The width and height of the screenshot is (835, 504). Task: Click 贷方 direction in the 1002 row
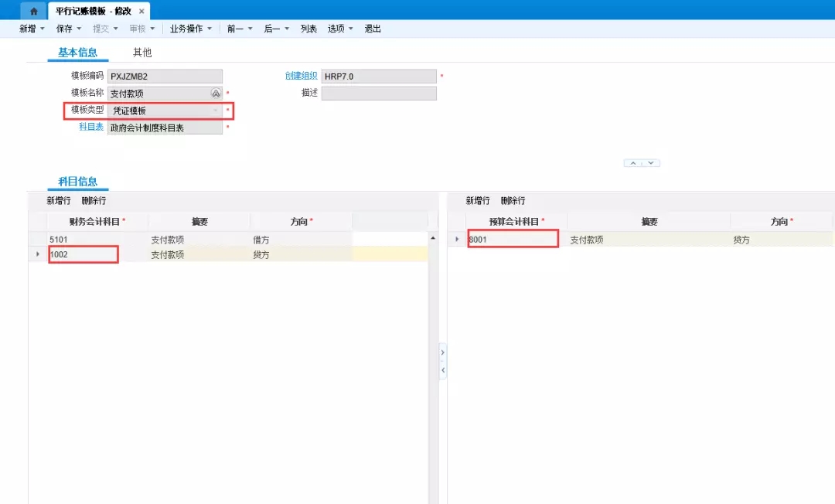click(x=302, y=254)
